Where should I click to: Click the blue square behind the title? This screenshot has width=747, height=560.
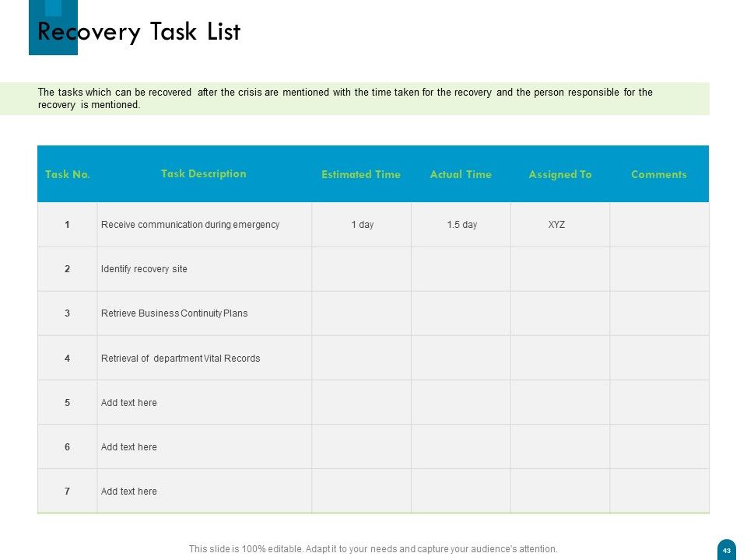click(x=54, y=27)
